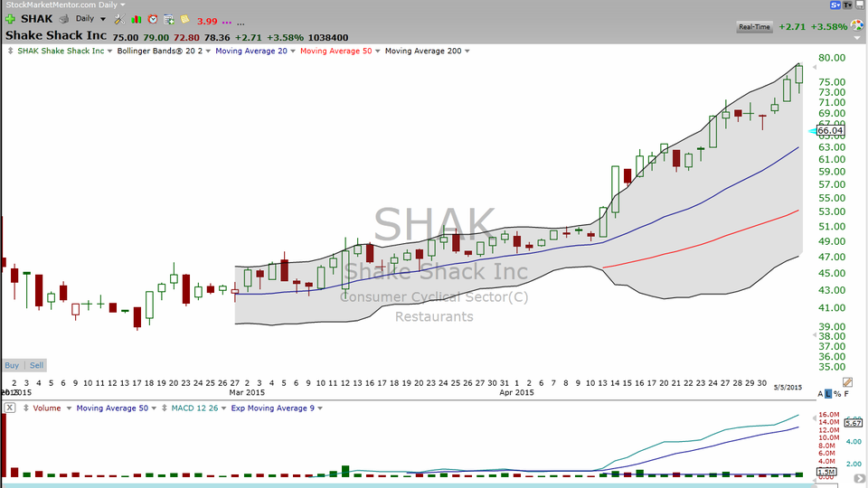Click the calendar with plus icon
This screenshot has height=488, width=868.
169,19
